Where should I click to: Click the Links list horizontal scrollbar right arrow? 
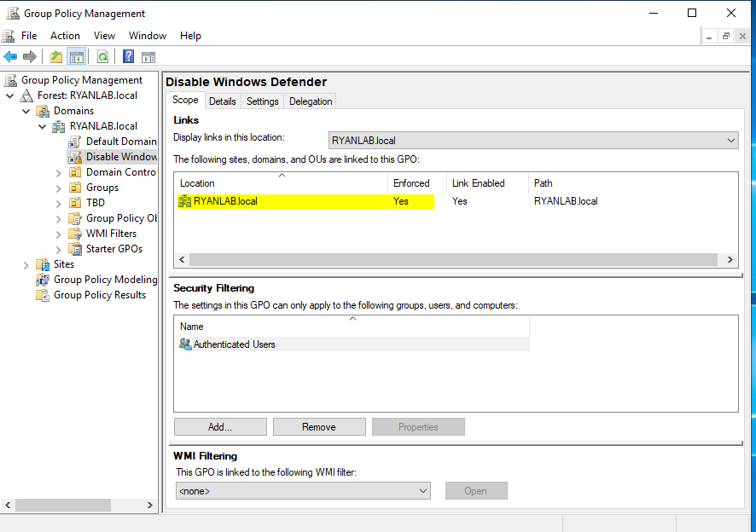[730, 259]
